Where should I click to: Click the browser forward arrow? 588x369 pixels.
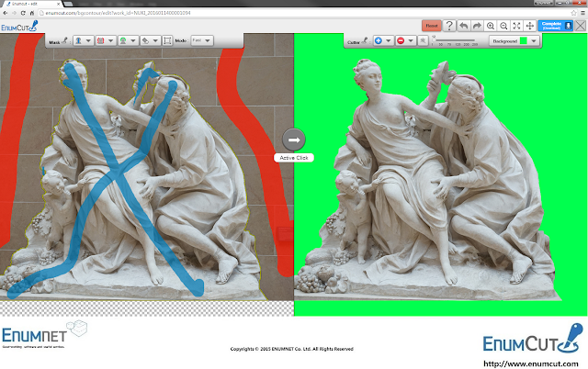(x=15, y=13)
